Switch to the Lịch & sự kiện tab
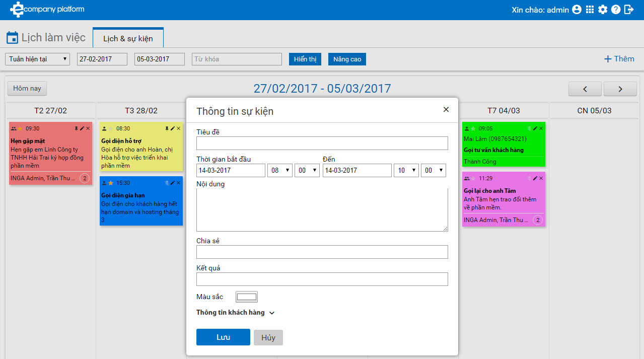 click(x=128, y=38)
